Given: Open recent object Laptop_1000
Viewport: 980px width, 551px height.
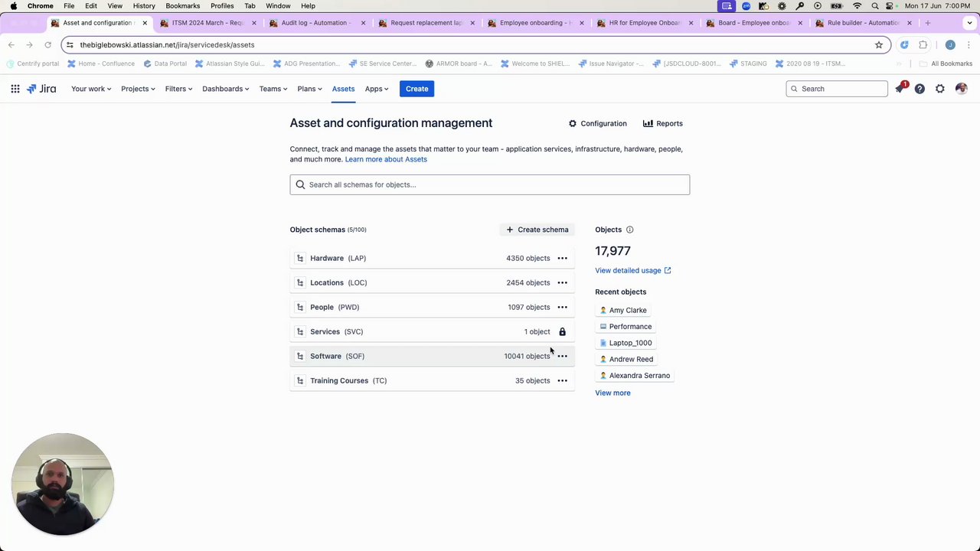Looking at the screenshot, I should (626, 343).
